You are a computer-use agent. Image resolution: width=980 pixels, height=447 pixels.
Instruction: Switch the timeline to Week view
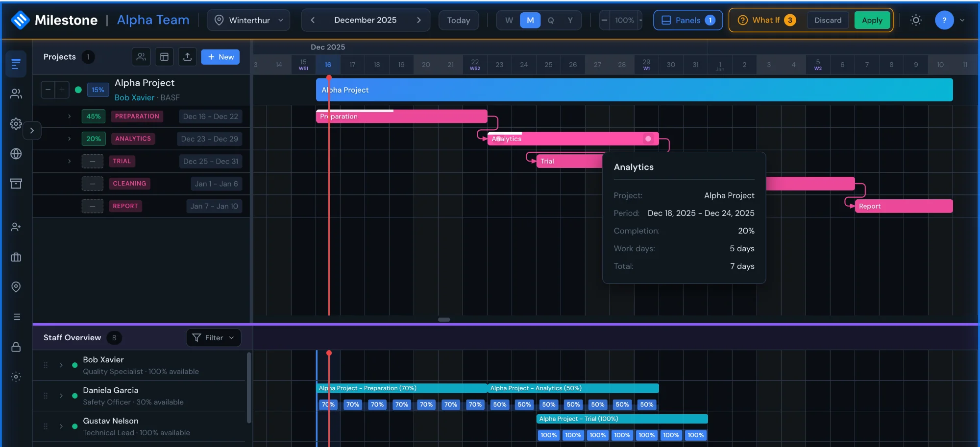pyautogui.click(x=509, y=20)
